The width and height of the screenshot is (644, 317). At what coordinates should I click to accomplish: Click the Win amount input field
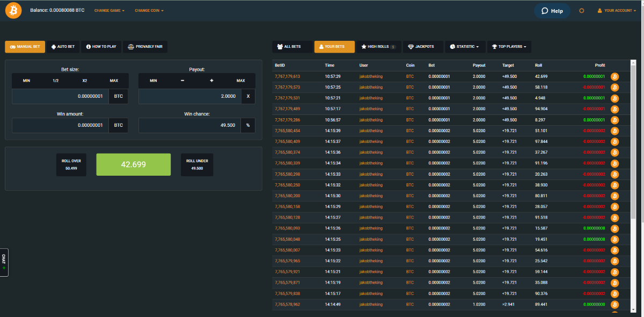point(60,125)
